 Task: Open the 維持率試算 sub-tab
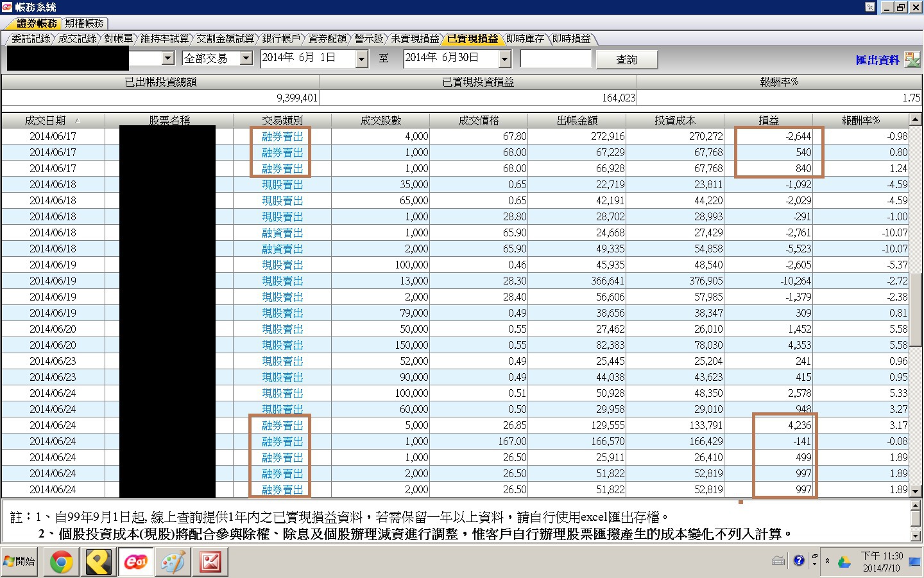(x=164, y=39)
